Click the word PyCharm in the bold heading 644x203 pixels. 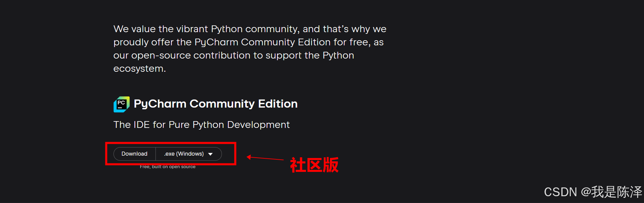[160, 104]
